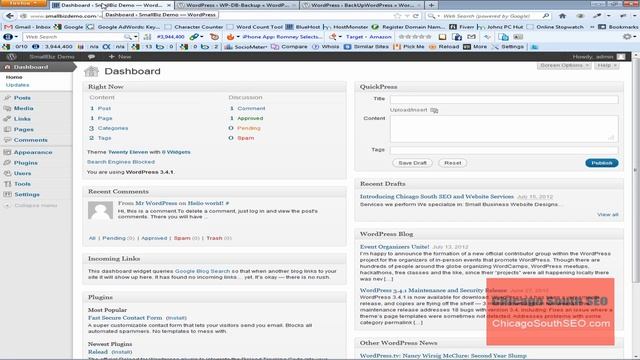Click the bookmark star in the address bar
The height and width of the screenshot is (360, 640).
[x=398, y=16]
